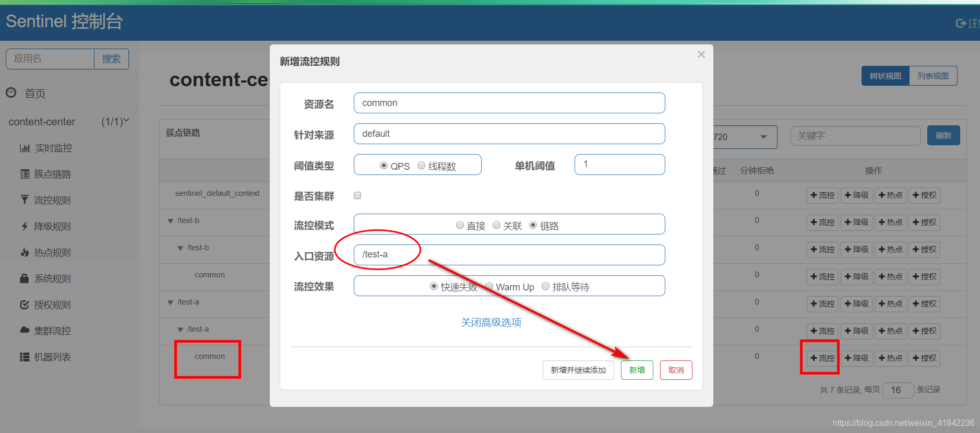Click 降级 in sentinel_default_context row
Viewport: 980px width, 433px height.
click(x=857, y=195)
